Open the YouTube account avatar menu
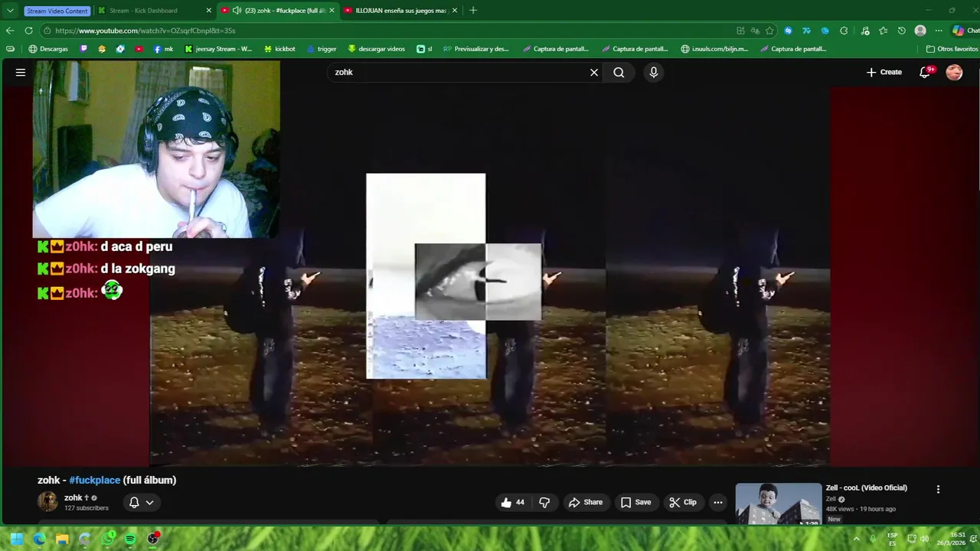 pos(954,72)
